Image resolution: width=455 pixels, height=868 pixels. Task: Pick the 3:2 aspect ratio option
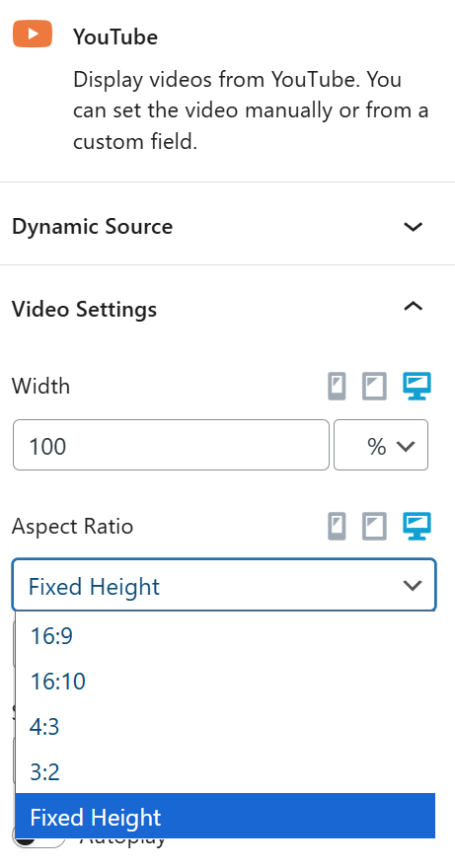(225, 771)
